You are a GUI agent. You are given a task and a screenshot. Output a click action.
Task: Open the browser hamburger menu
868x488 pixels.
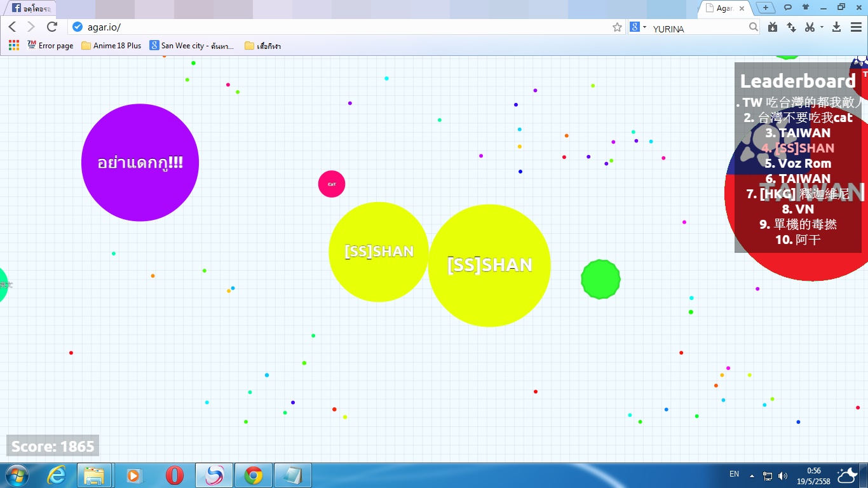pyautogui.click(x=856, y=27)
